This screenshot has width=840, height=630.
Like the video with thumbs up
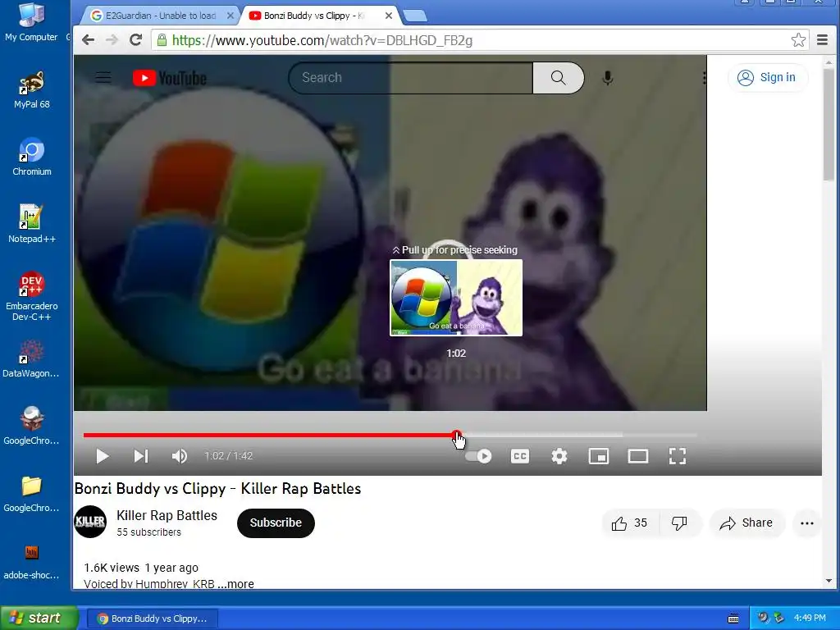point(629,523)
